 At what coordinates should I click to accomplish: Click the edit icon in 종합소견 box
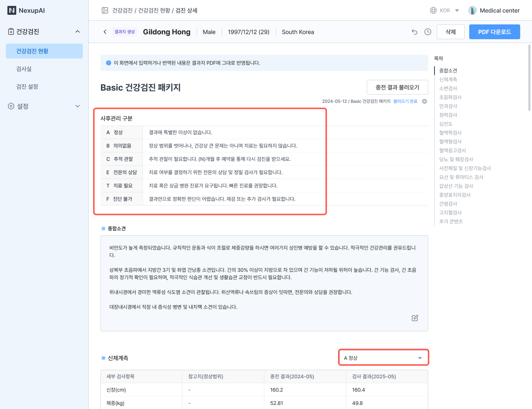(x=415, y=318)
